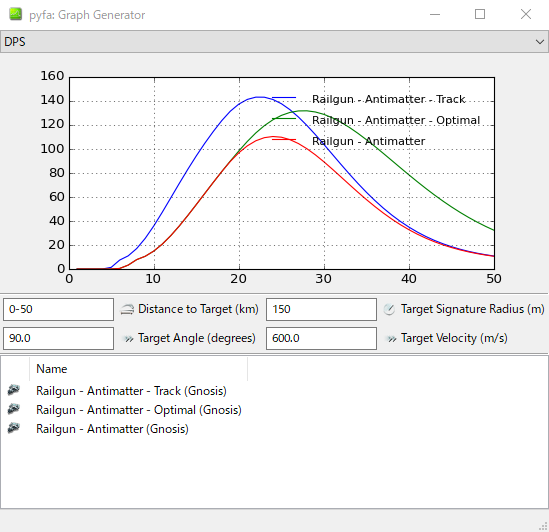This screenshot has width=549, height=532.
Task: Click the Target Signature Radius (m) label
Action: (473, 309)
